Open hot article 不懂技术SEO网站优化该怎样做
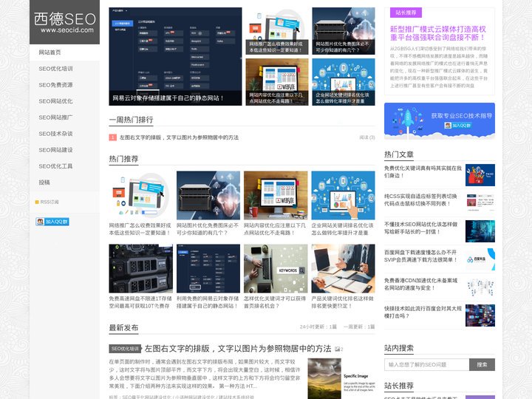 [420, 228]
